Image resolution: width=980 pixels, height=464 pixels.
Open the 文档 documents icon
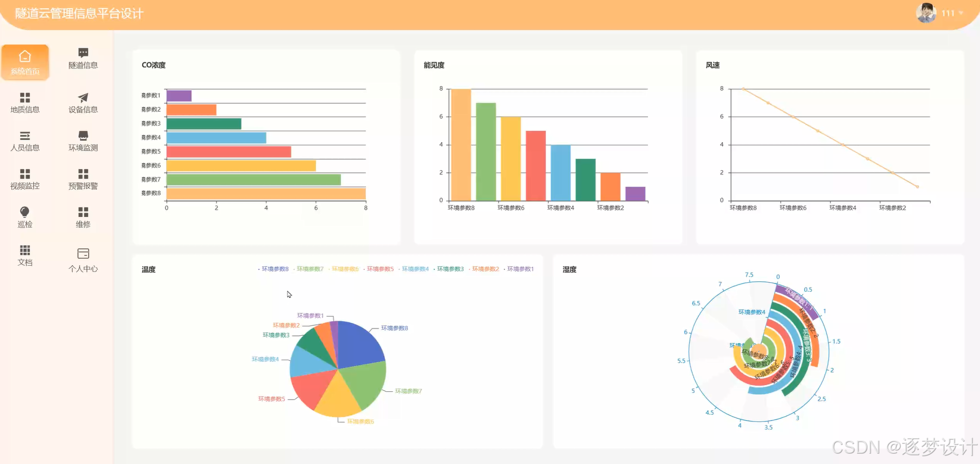tap(25, 250)
